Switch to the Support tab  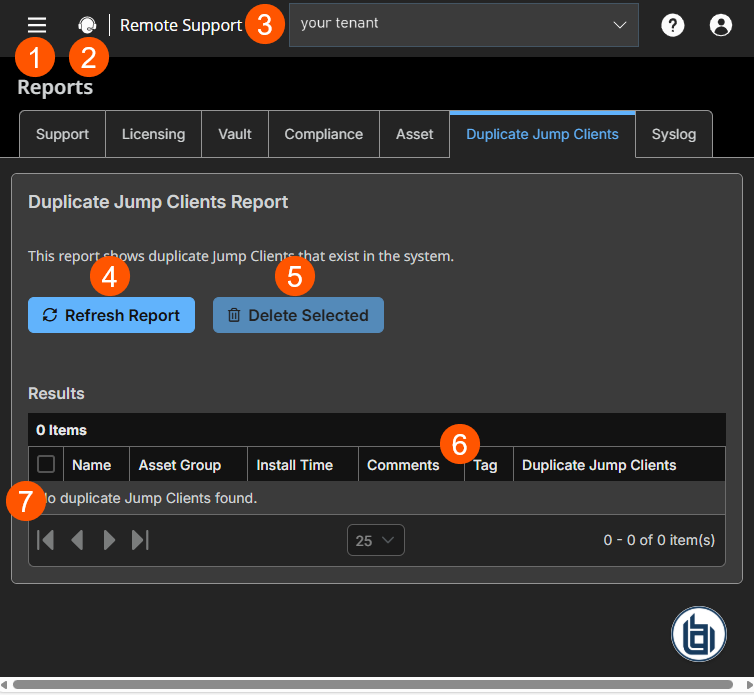pos(63,134)
